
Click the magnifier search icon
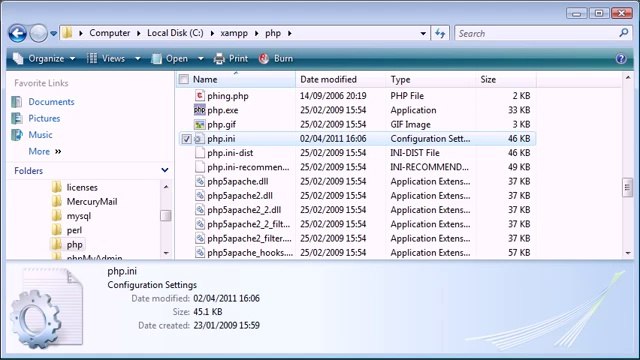click(624, 33)
